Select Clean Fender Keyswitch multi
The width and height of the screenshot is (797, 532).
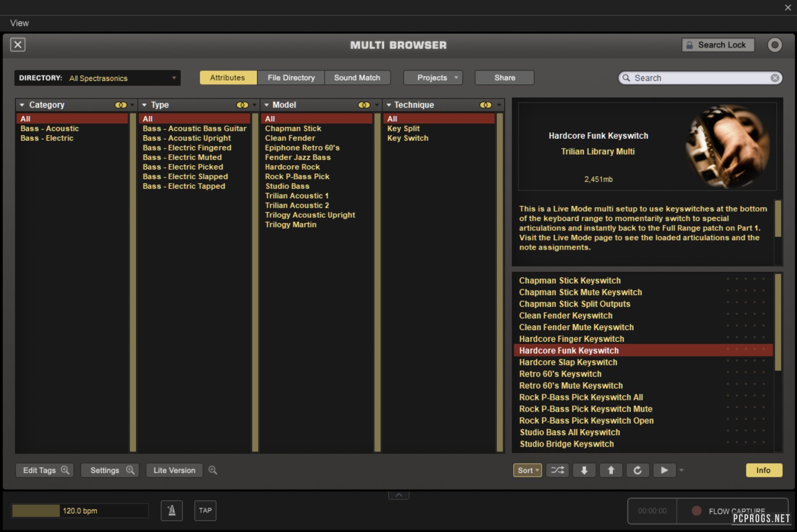point(643,316)
